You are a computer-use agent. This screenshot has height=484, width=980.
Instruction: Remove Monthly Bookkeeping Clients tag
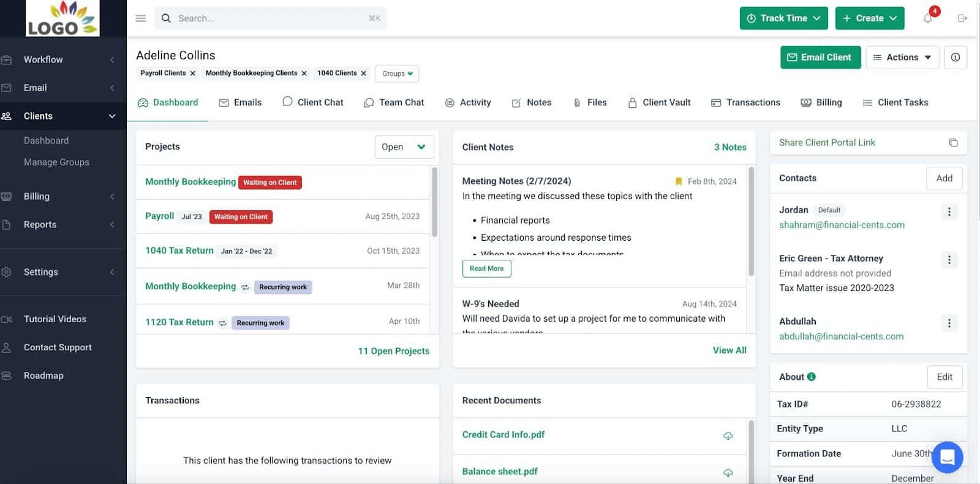(304, 74)
